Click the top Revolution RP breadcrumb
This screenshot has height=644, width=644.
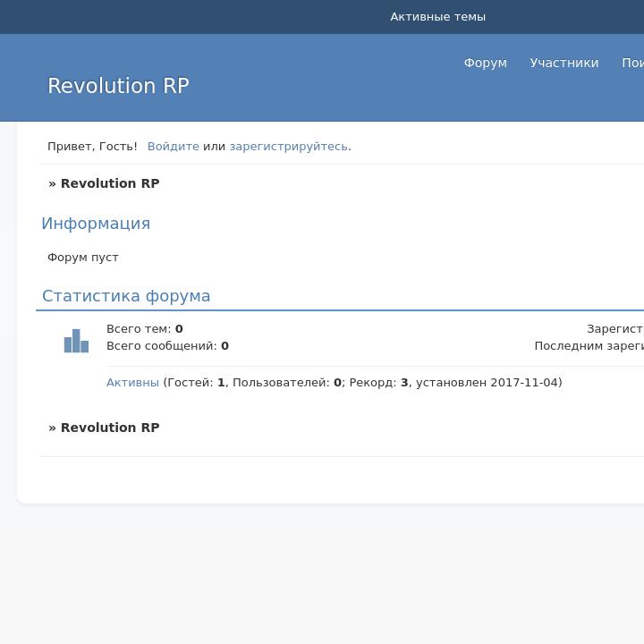pos(109,183)
